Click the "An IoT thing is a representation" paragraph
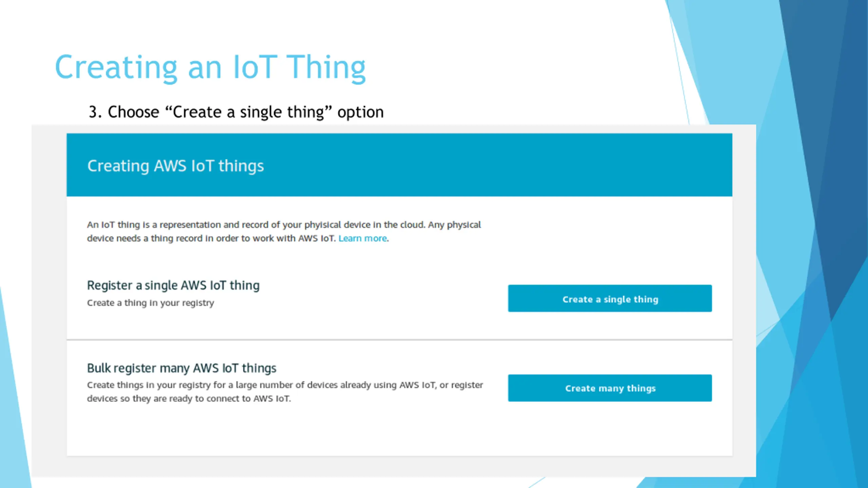Screen dimensions: 868x488 click(x=284, y=231)
